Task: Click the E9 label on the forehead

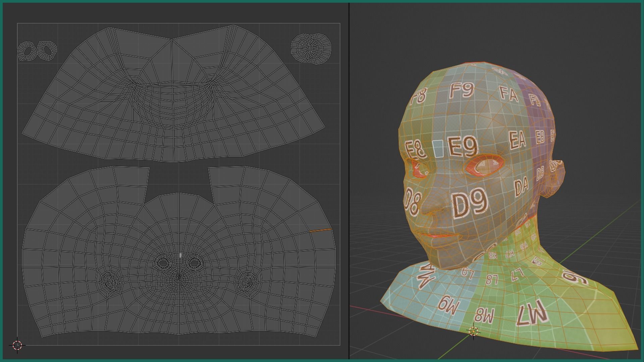Action: (462, 146)
